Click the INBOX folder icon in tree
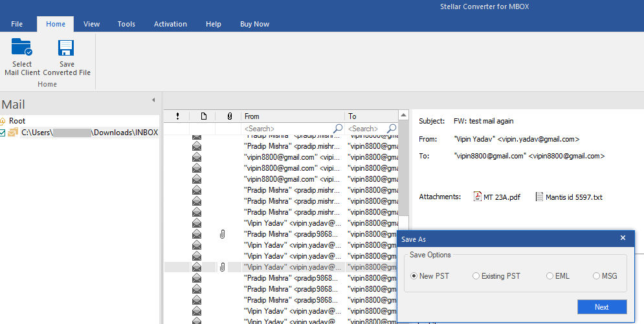Screen dimensions: 644x324 point(13,133)
